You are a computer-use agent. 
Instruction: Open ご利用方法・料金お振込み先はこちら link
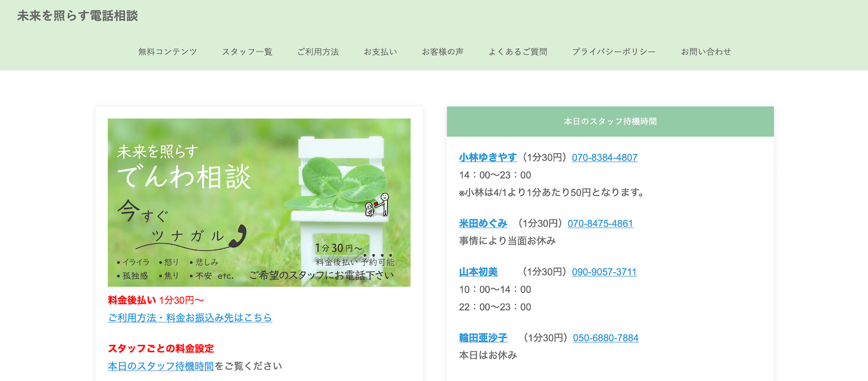pyautogui.click(x=190, y=318)
